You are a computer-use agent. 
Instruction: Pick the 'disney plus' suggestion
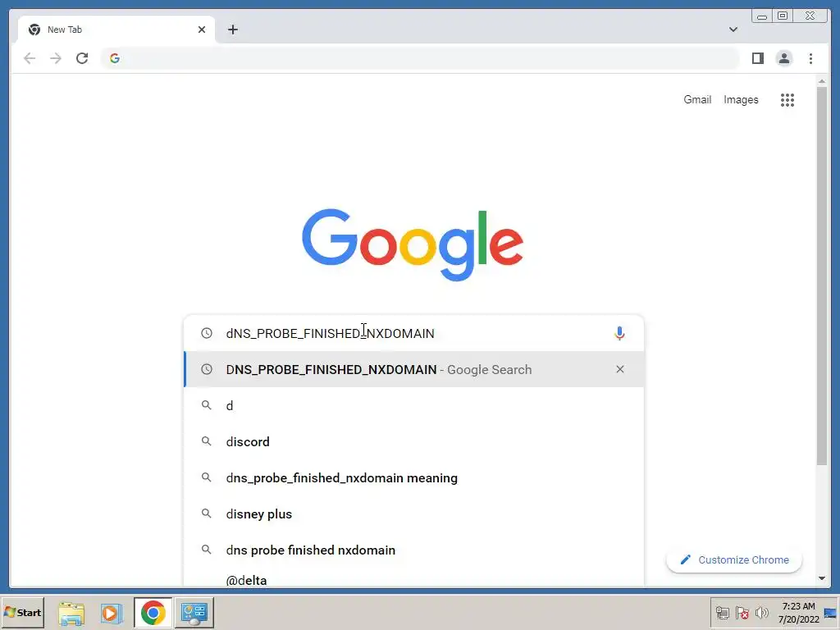[413, 514]
